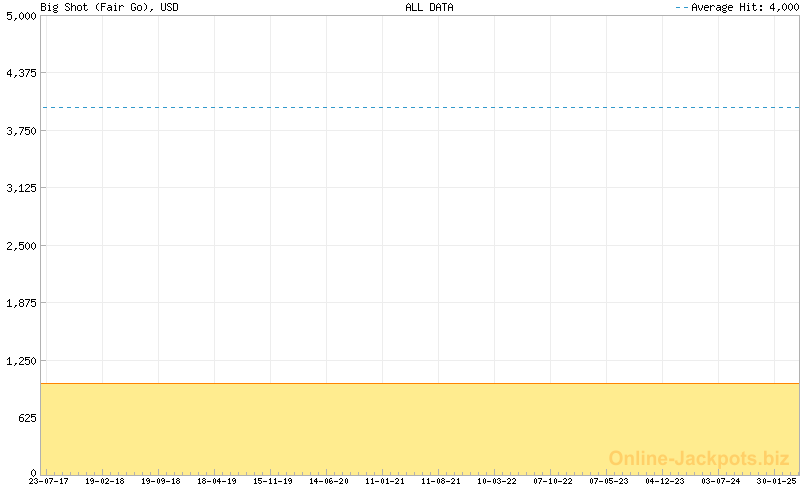The width and height of the screenshot is (800, 490).
Task: Pick the 14-06-20 date on timeline
Action: coord(328,481)
